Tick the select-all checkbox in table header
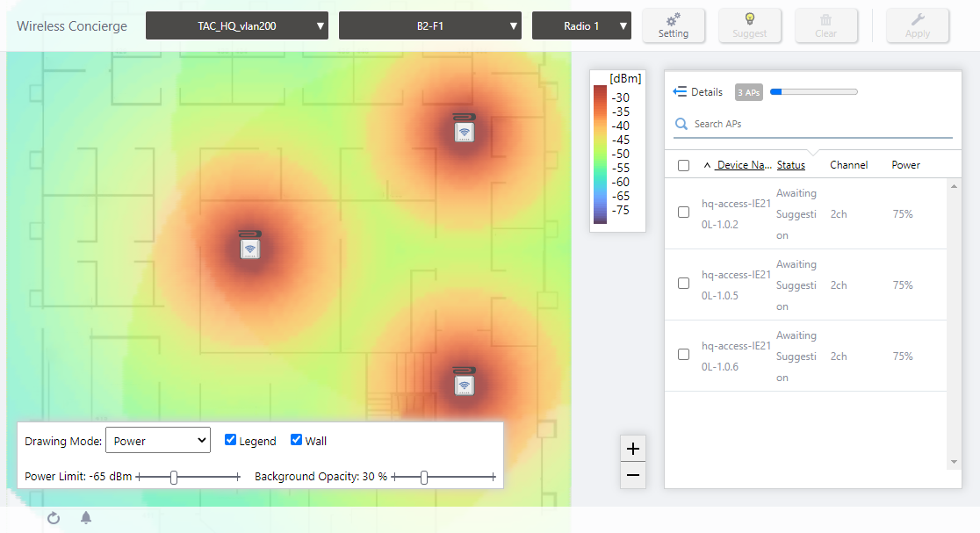Viewport: 980px width, 533px height. [x=684, y=165]
